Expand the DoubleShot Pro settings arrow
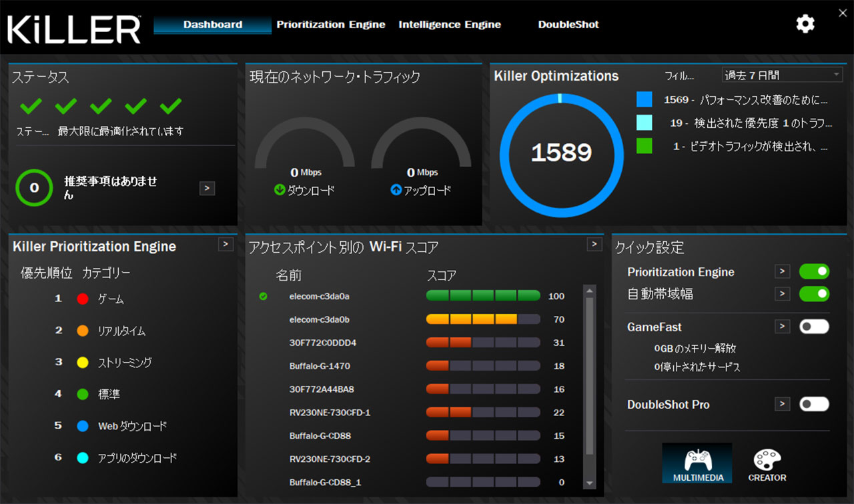Screen dimensions: 854x504 pos(782,404)
